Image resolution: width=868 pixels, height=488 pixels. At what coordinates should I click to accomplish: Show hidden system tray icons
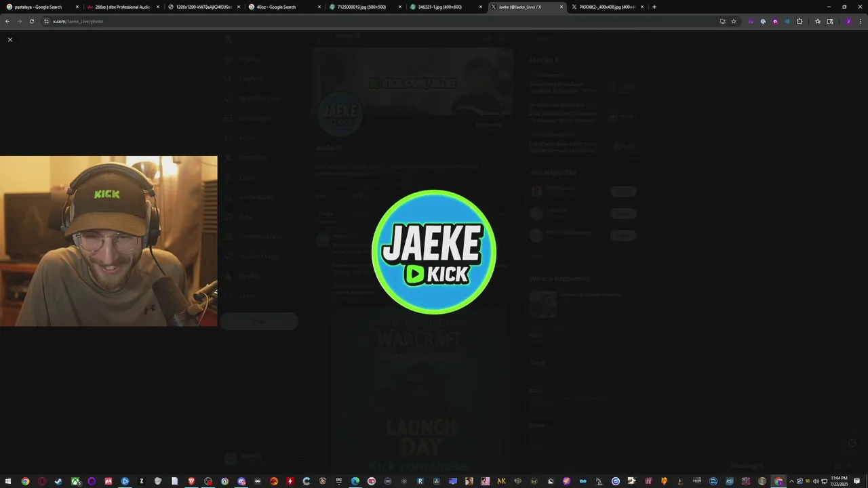click(x=791, y=481)
